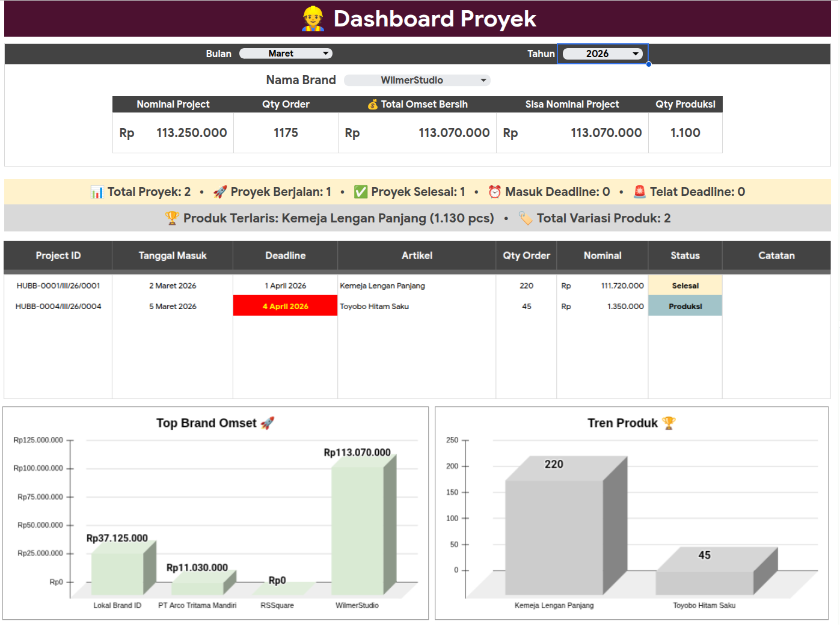This screenshot has height=627, width=840.
Task: Click the Project ID column header
Action: 58,255
